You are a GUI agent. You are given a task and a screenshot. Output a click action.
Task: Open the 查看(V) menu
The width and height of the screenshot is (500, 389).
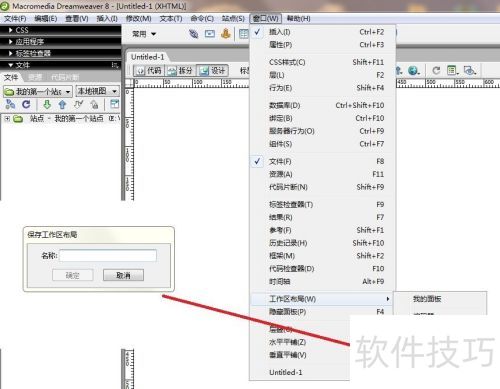[77, 19]
